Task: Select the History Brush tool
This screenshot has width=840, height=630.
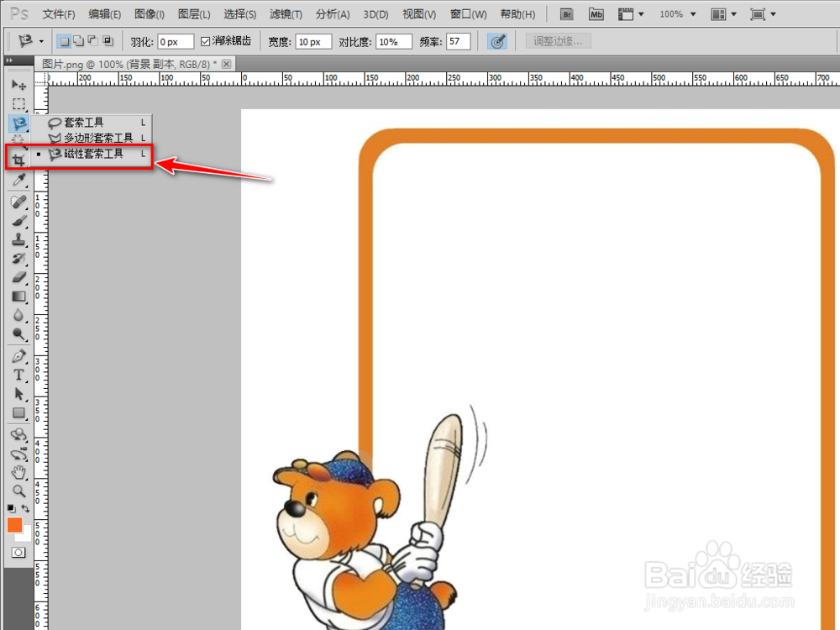Action: click(18, 258)
